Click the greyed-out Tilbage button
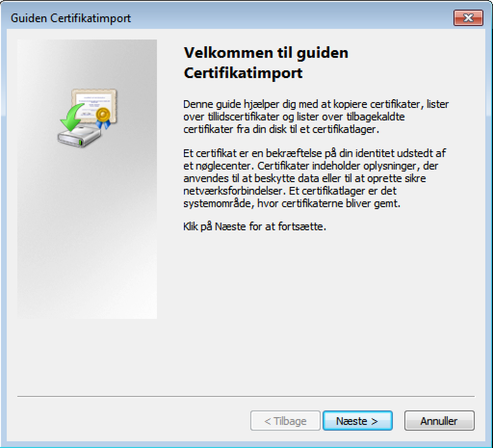Viewport: 493px width, 448px height. coord(285,421)
